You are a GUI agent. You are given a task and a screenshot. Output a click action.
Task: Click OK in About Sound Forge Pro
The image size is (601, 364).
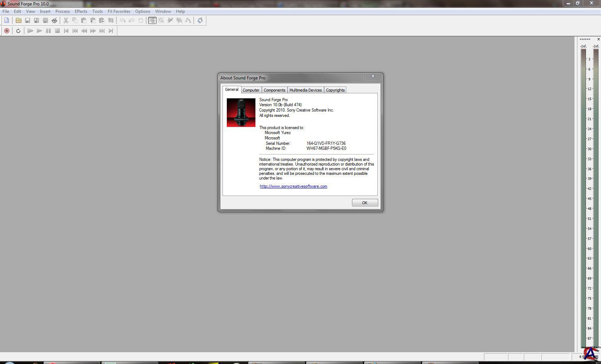(x=365, y=203)
